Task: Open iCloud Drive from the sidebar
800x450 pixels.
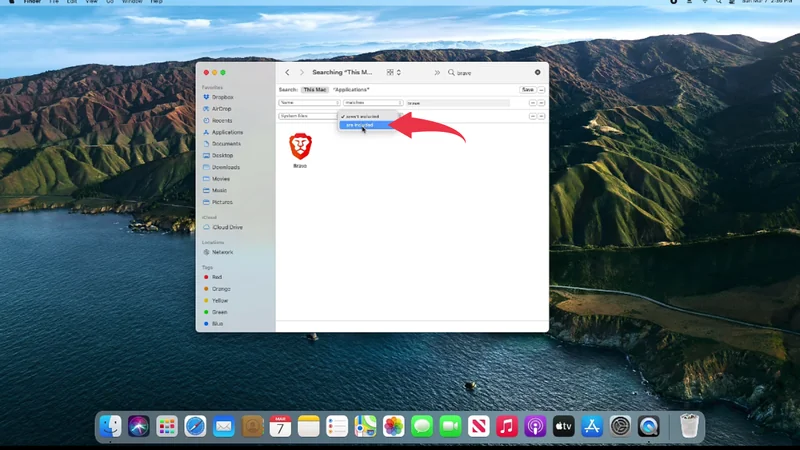Action: click(227, 227)
